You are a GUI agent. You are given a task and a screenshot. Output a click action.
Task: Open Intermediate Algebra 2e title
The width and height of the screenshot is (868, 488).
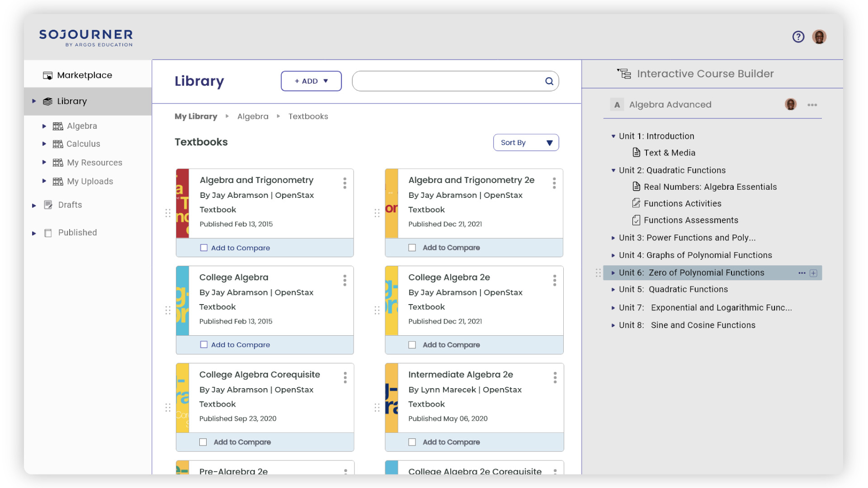(x=460, y=374)
